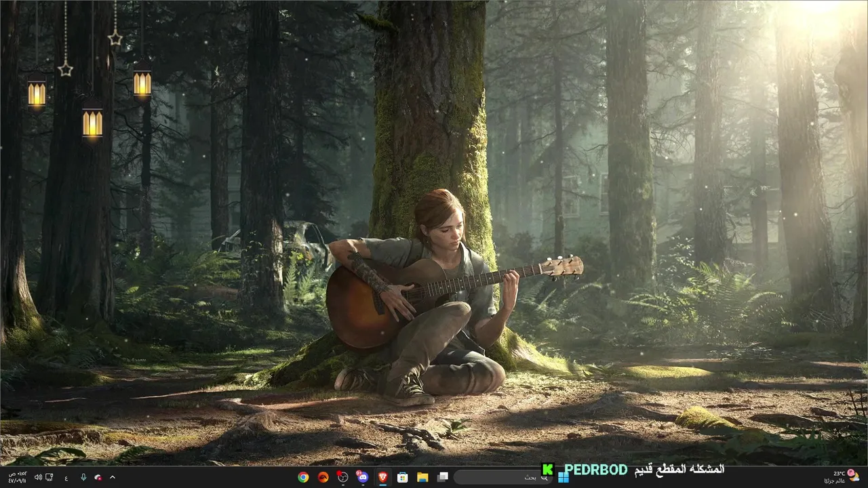Open the volume speaker tray icon
The width and height of the screenshot is (868, 488).
(38, 477)
